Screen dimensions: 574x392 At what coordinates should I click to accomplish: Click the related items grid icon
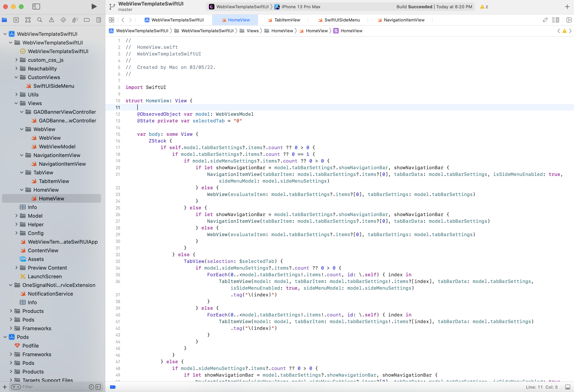pos(111,20)
